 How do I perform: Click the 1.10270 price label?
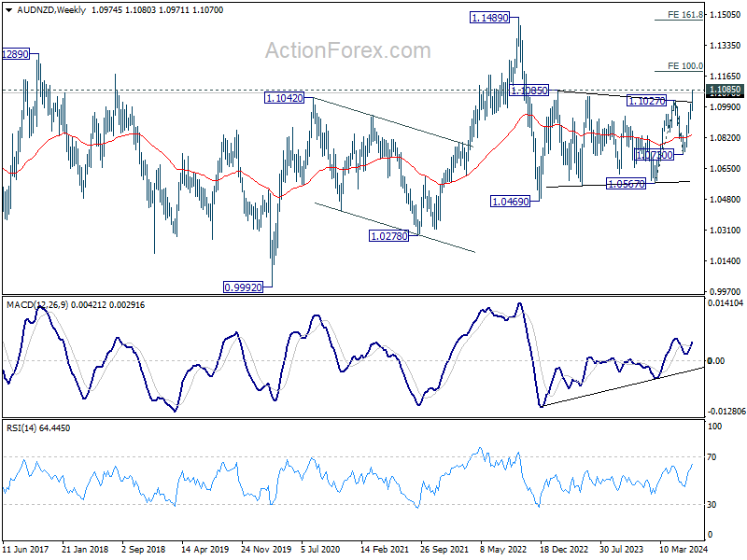pos(646,101)
